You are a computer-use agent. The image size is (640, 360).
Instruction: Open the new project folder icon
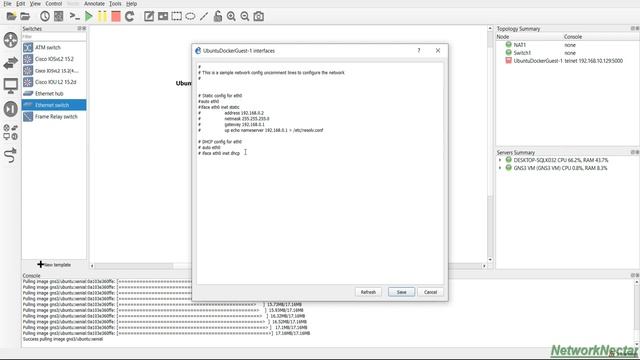tap(11, 16)
